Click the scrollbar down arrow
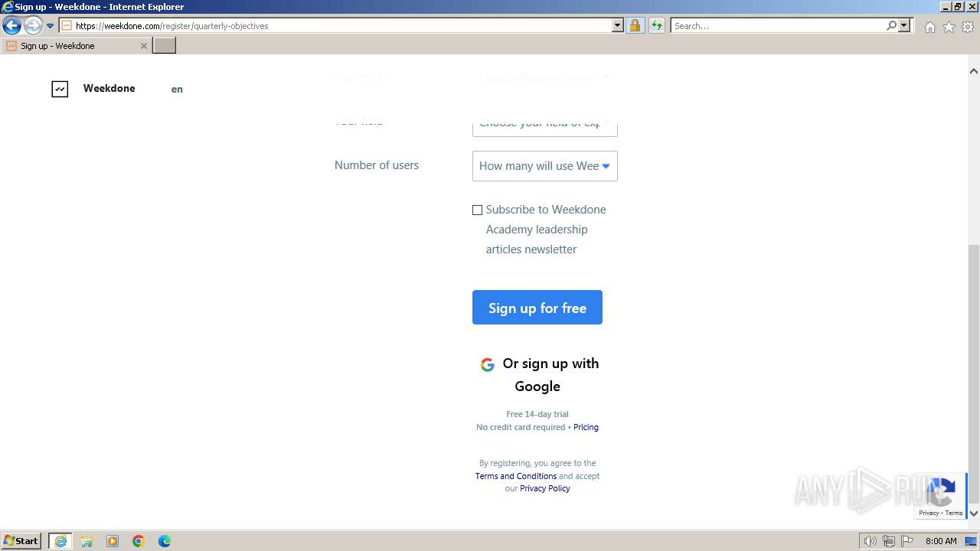This screenshot has height=551, width=980. (973, 514)
